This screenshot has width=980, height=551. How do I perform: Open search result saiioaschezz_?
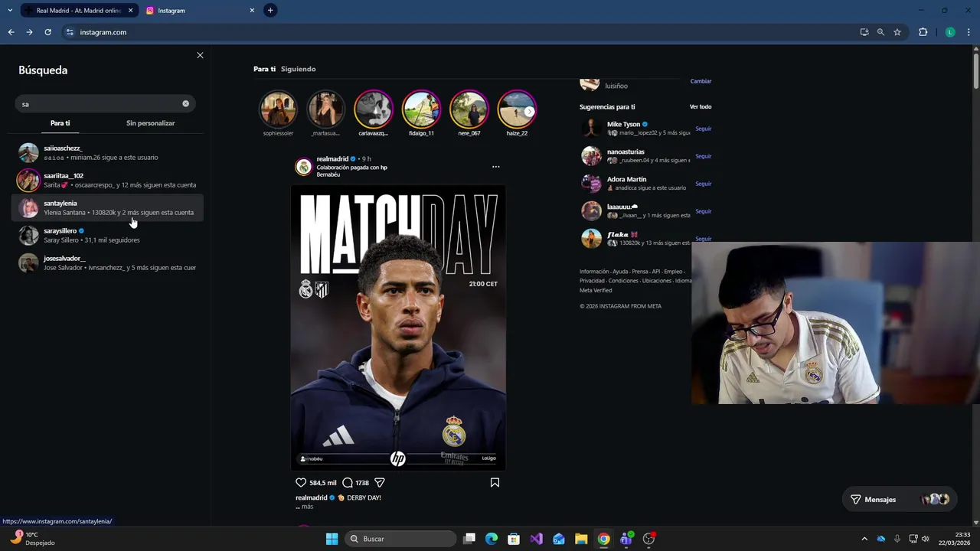(108, 152)
